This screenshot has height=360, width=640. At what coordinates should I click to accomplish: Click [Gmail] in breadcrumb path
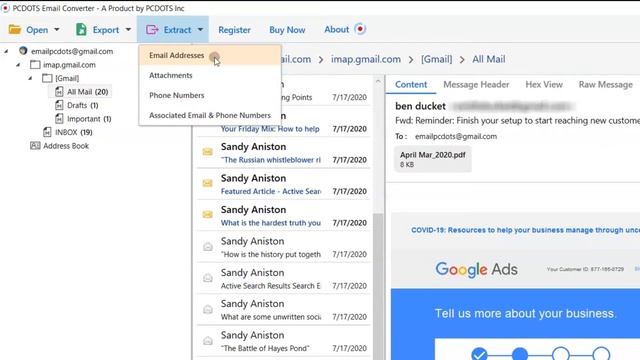[436, 59]
